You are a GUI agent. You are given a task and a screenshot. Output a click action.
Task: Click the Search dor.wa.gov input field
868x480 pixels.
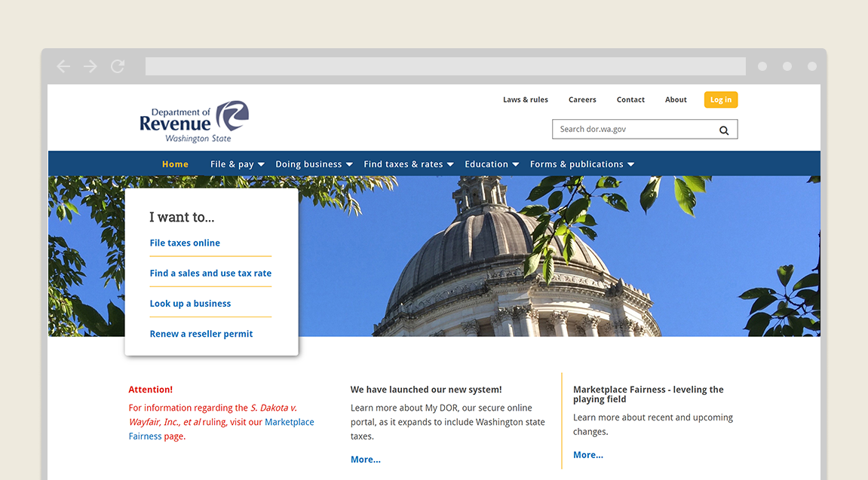(633, 130)
